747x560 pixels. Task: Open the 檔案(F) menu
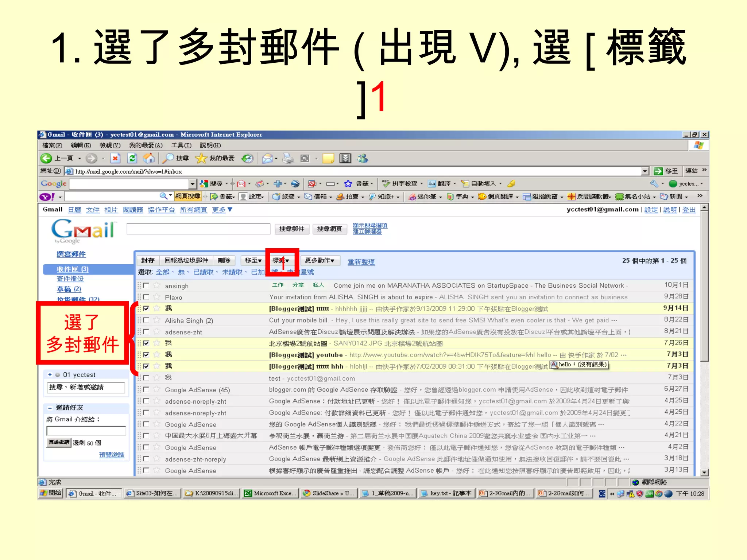(52, 145)
